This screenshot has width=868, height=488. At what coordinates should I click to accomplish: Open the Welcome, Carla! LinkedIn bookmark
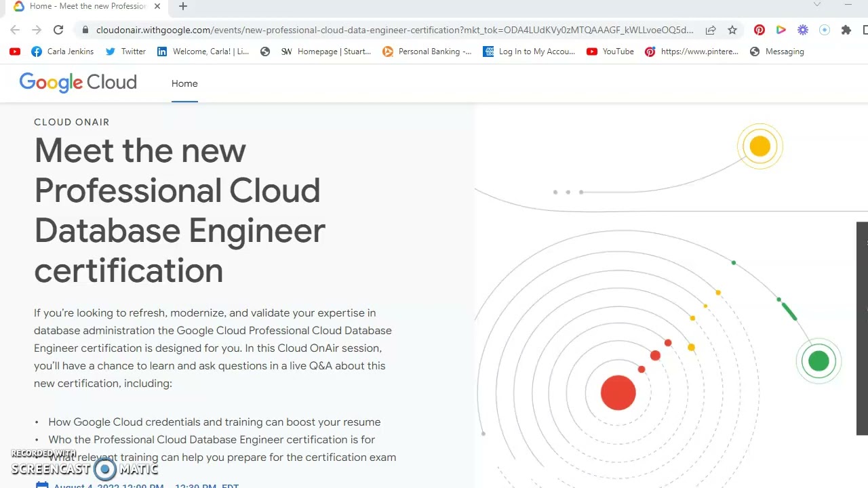pos(203,52)
